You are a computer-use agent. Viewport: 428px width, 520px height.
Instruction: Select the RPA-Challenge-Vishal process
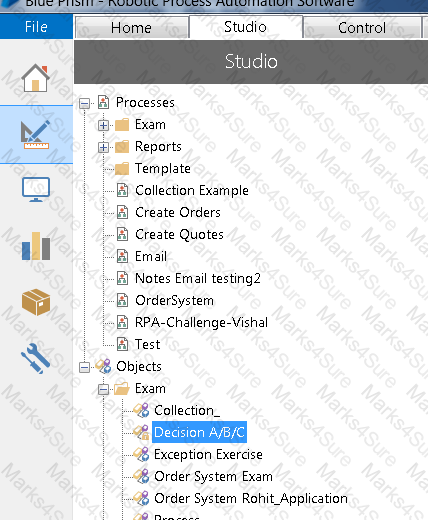(x=201, y=322)
